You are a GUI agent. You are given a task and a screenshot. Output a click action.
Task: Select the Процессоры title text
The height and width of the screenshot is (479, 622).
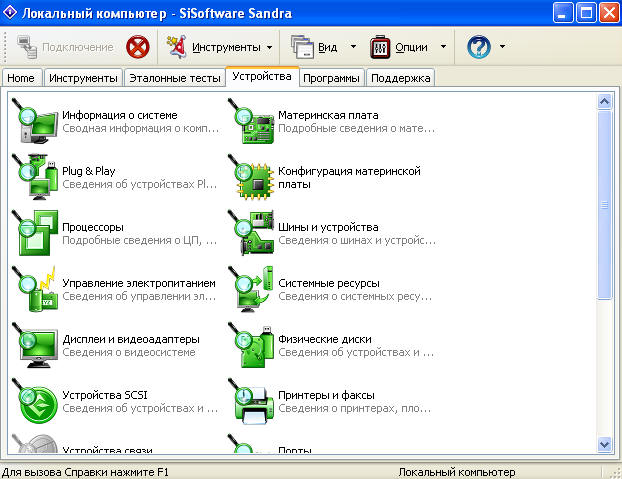click(93, 227)
